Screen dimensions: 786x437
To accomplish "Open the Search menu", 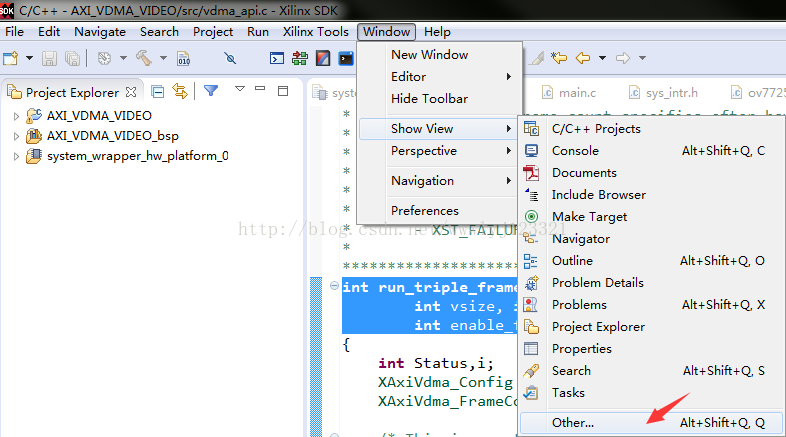I will tap(159, 32).
